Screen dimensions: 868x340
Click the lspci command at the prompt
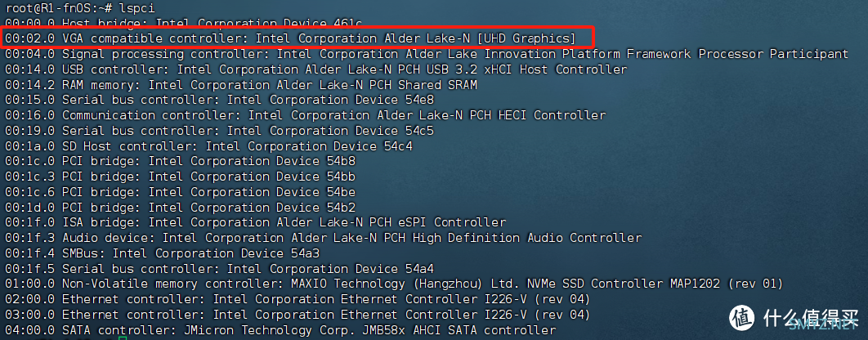click(135, 7)
